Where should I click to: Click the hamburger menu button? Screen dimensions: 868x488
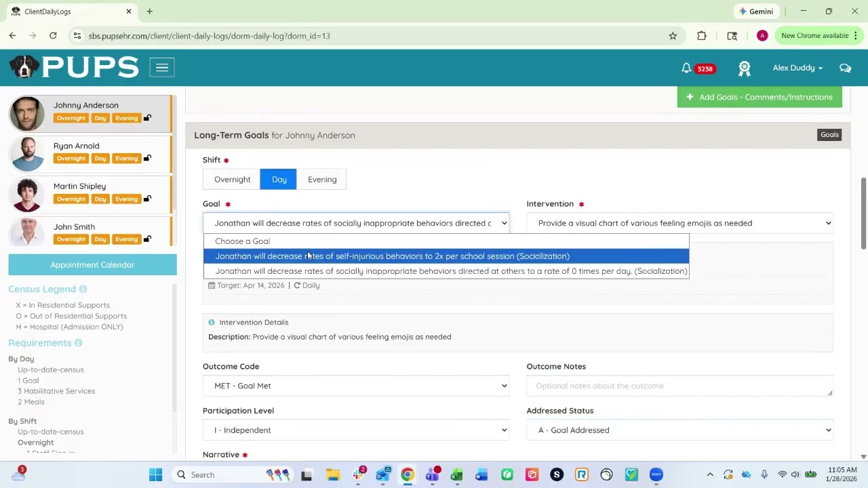pyautogui.click(x=162, y=67)
